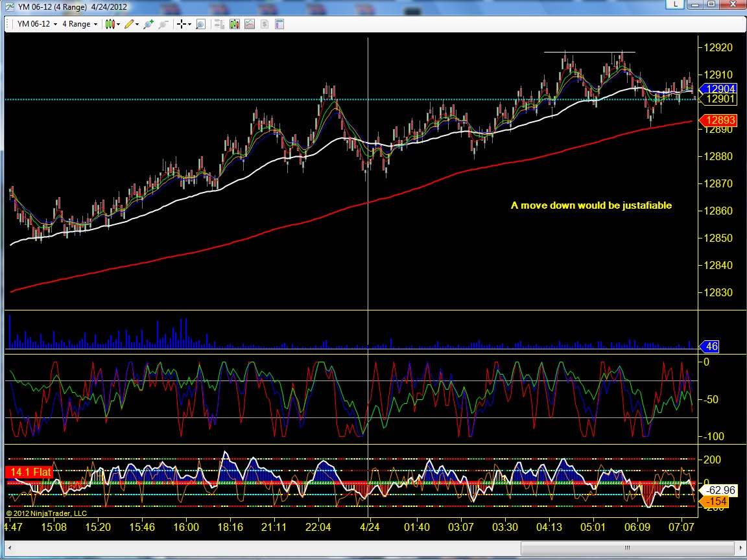Click the toolbar drag grip handle

[x=8, y=24]
